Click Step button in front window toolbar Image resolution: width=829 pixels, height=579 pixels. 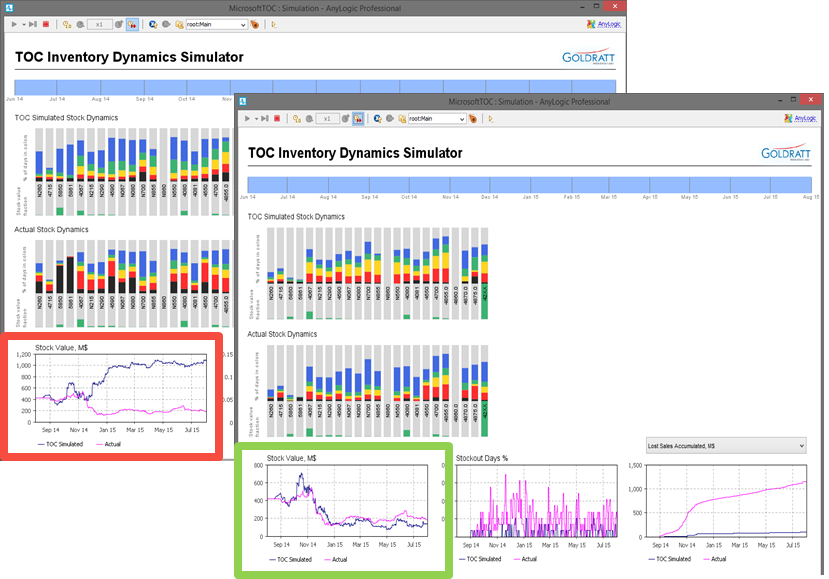point(264,118)
